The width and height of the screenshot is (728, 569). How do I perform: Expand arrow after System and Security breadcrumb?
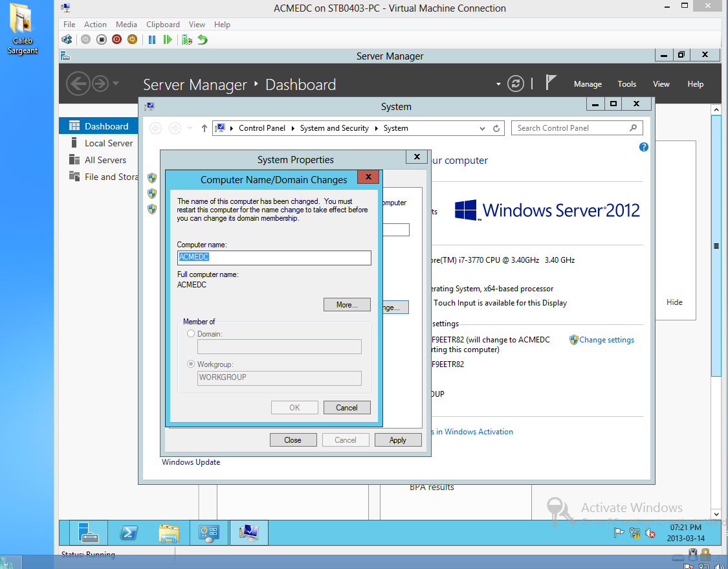coord(377,128)
